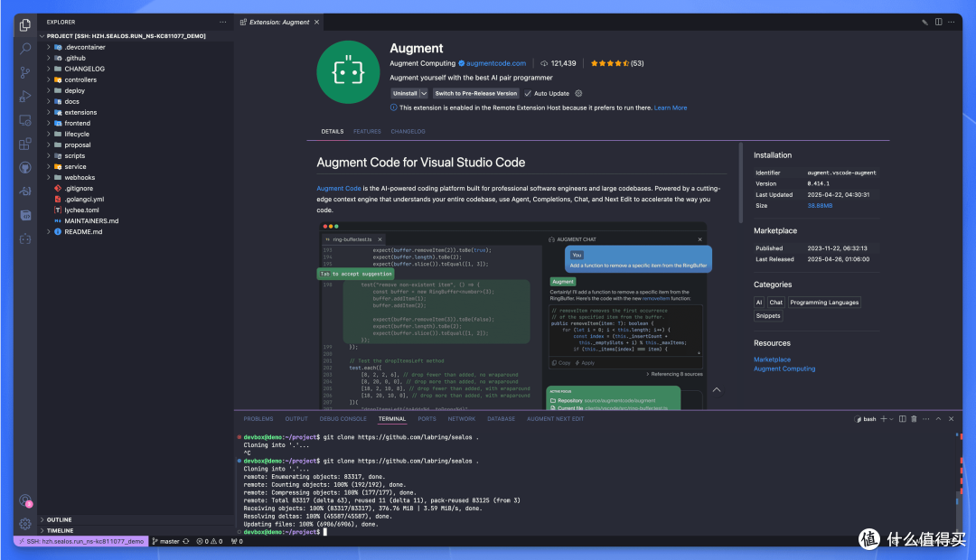Click the new terminal plus icon
976x560 pixels.
pyautogui.click(x=883, y=419)
